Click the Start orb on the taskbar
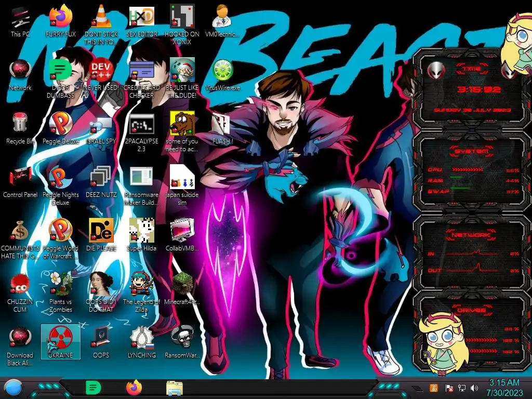The height and width of the screenshot is (399, 532). (x=13, y=388)
